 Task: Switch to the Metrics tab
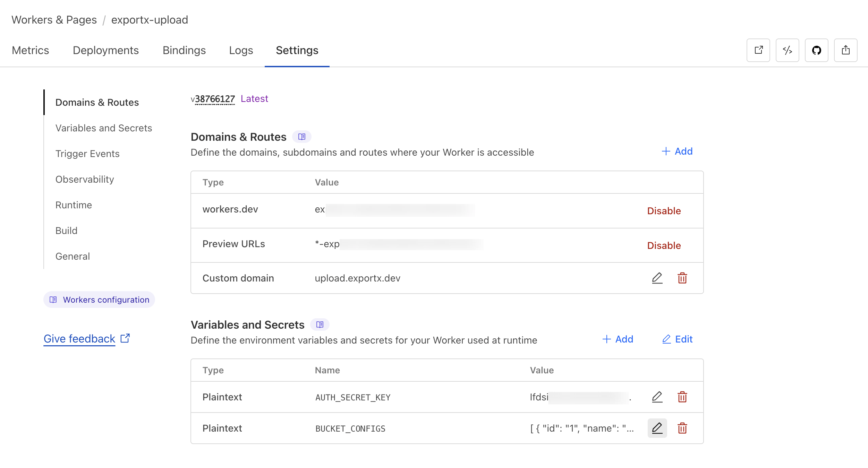[31, 50]
